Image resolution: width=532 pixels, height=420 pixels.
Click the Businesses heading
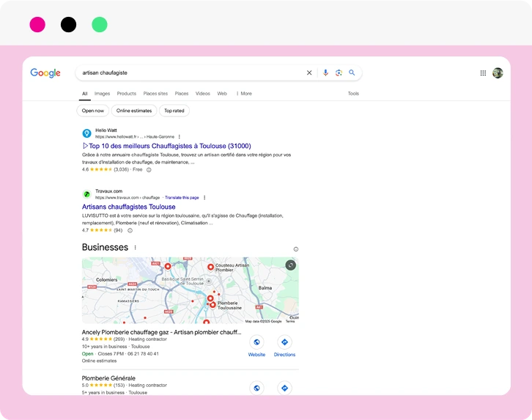coord(106,247)
